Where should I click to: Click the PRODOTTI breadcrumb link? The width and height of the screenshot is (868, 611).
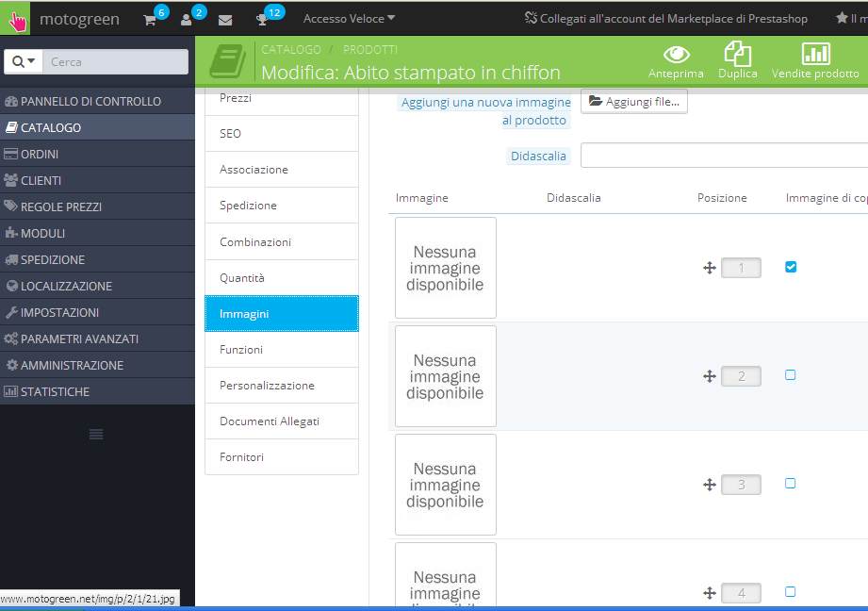(370, 49)
